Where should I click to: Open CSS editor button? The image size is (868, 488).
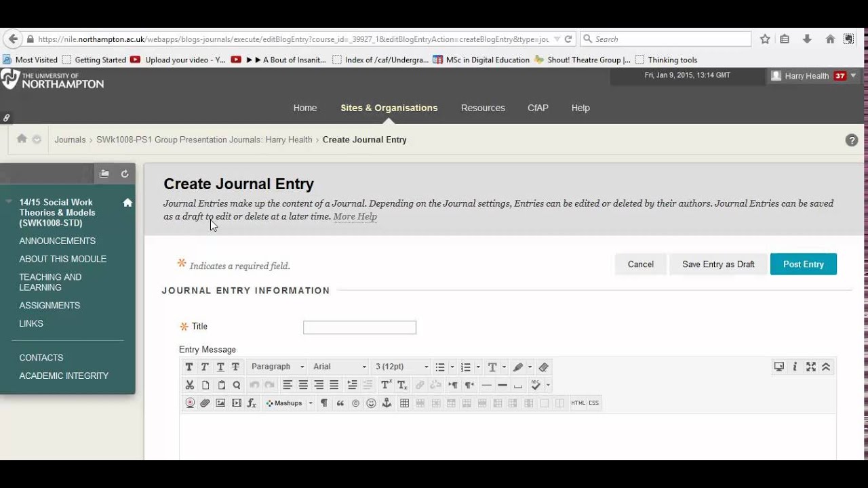pos(594,403)
